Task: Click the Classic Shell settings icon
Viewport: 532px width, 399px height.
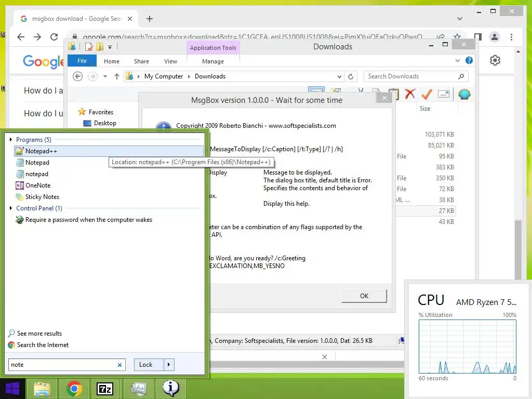Action: [464, 94]
